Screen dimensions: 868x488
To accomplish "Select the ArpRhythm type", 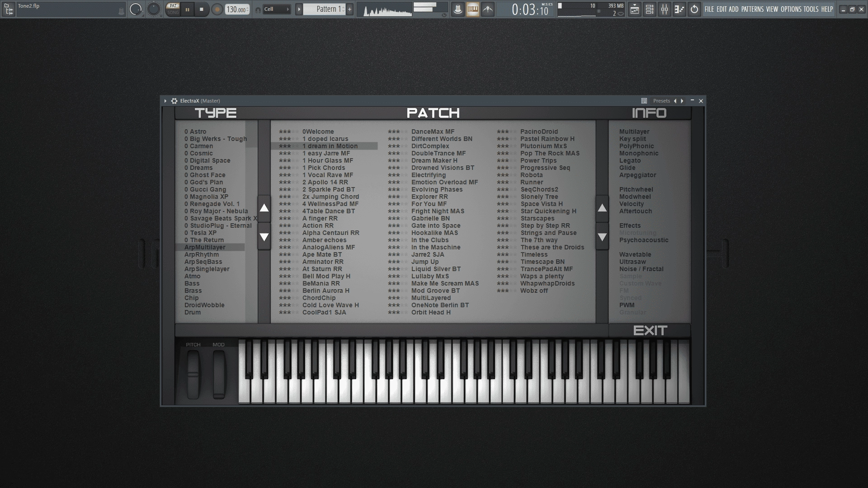I will click(x=202, y=254).
